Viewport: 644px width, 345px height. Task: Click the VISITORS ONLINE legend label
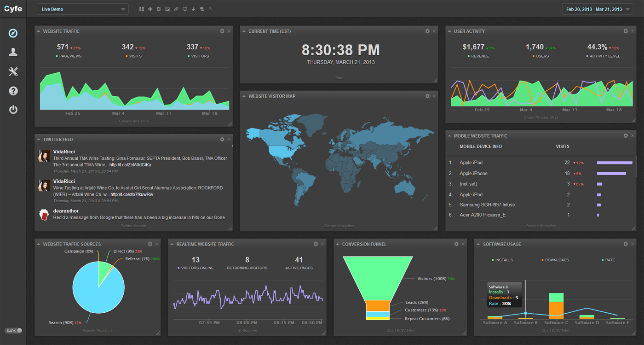[x=197, y=268]
